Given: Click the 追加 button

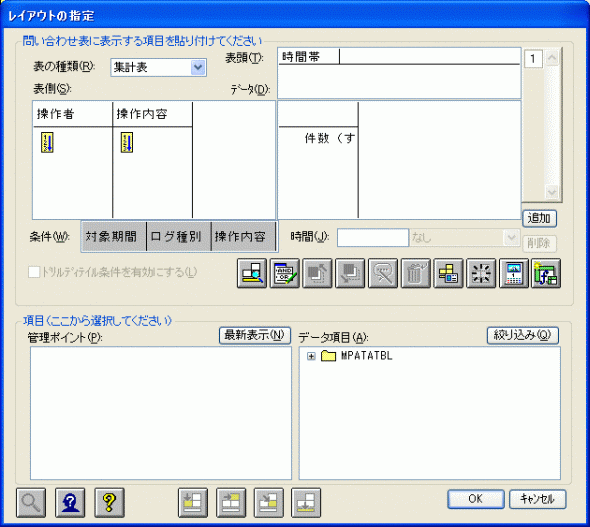Looking at the screenshot, I should click(x=539, y=218).
